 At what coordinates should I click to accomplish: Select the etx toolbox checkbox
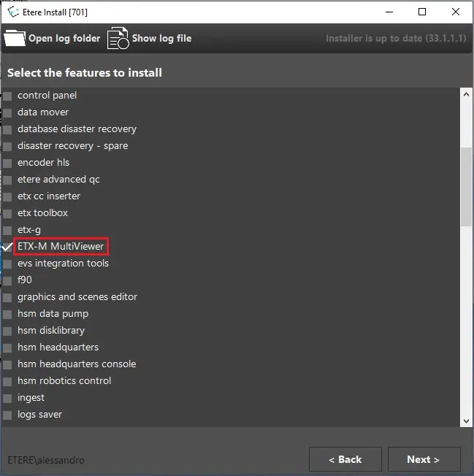pos(7,213)
